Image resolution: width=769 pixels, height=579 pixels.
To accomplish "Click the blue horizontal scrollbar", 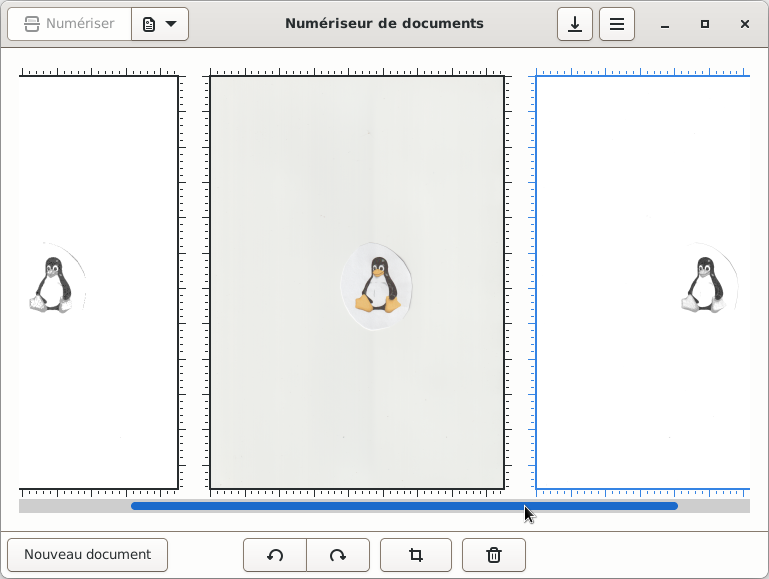I will pos(405,506).
